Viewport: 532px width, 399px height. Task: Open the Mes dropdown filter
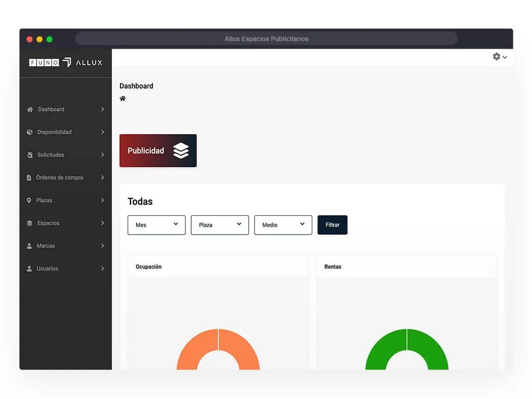[156, 225]
